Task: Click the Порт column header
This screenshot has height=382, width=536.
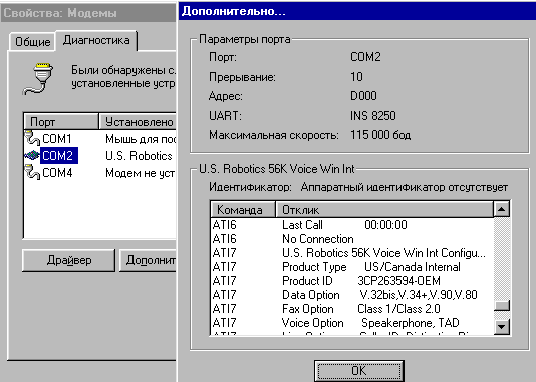Action: tap(61, 122)
